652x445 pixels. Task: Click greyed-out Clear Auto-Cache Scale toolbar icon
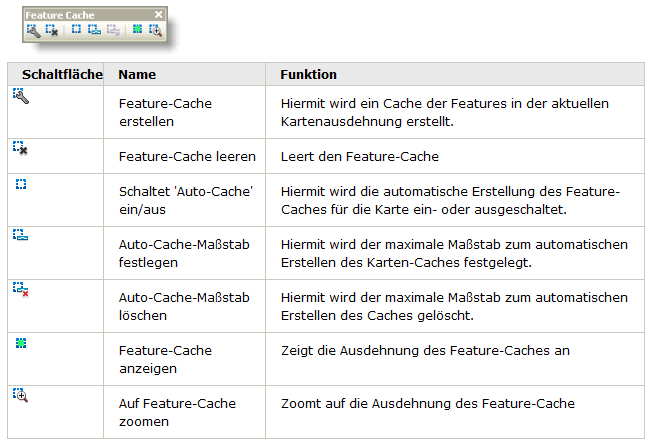tap(113, 31)
